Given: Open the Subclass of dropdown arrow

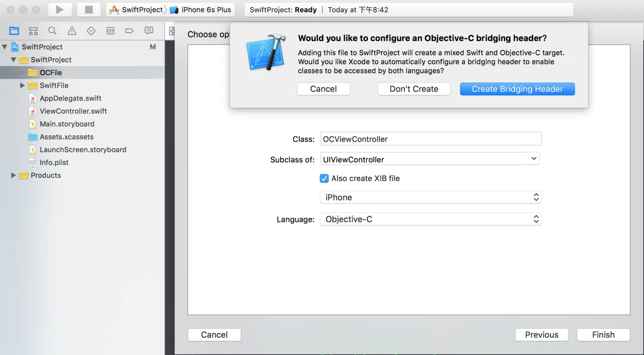Looking at the screenshot, I should (534, 158).
